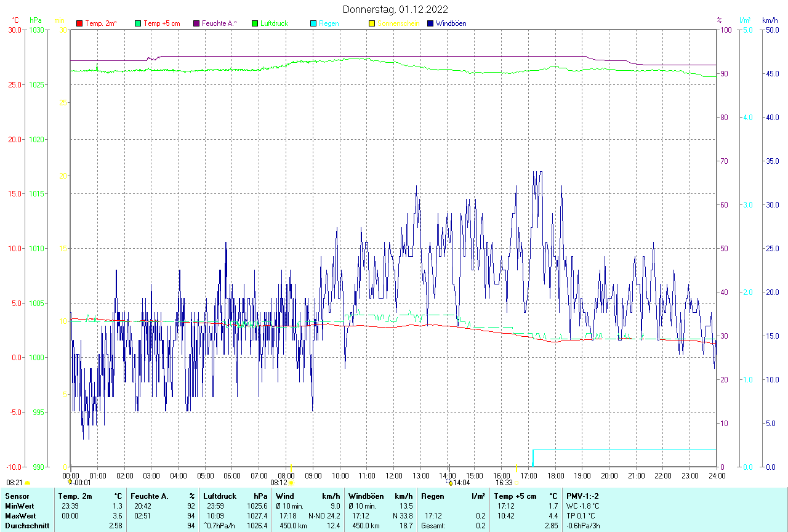Click the green Temp +5 cm legend swatch
The height and width of the screenshot is (532, 788).
138,23
